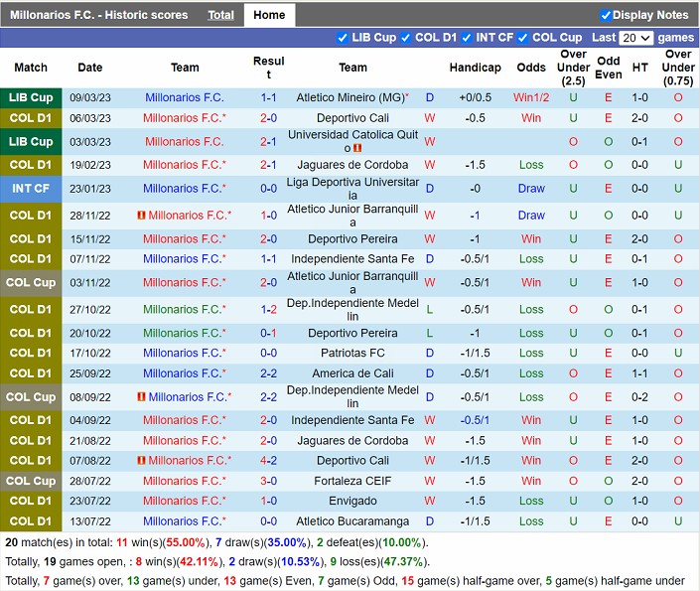
Task: Open the Last 20 games dropdown
Action: click(635, 38)
